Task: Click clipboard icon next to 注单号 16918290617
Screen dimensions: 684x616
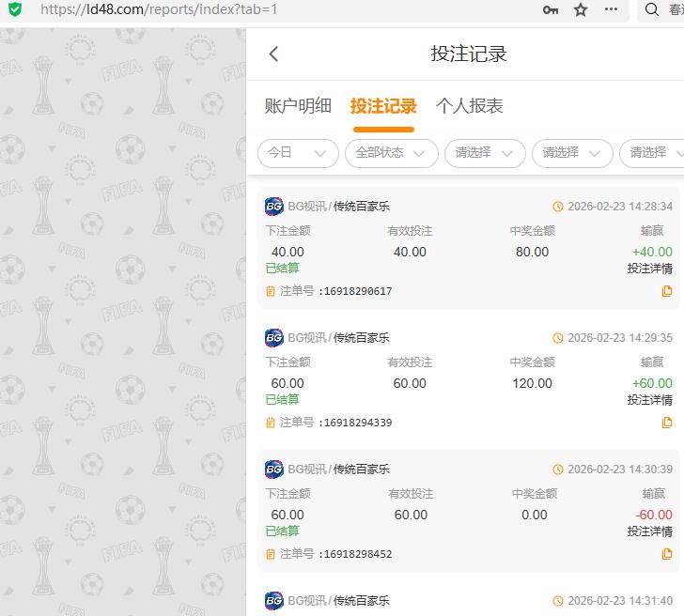Action: (x=271, y=291)
